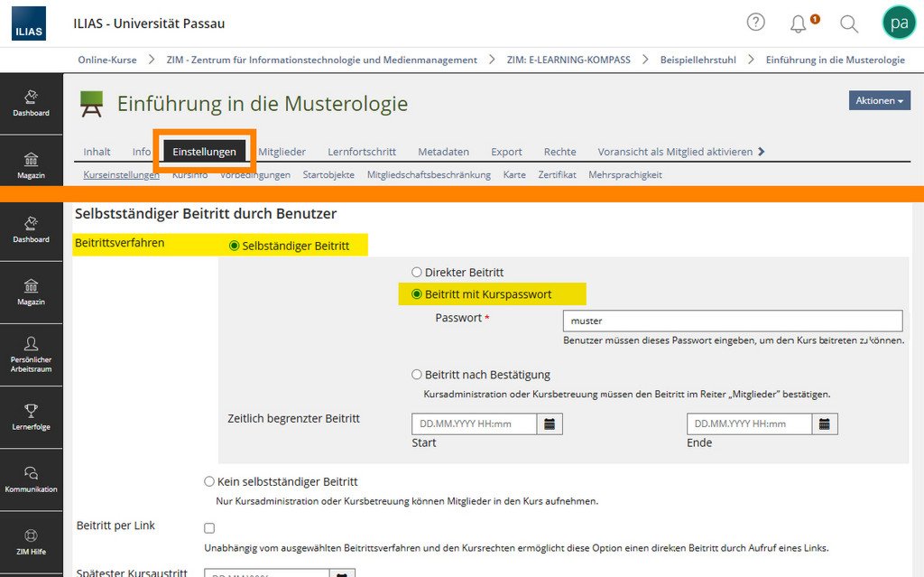Open calendar picker for Spätester Kursaustritt

pyautogui.click(x=342, y=573)
